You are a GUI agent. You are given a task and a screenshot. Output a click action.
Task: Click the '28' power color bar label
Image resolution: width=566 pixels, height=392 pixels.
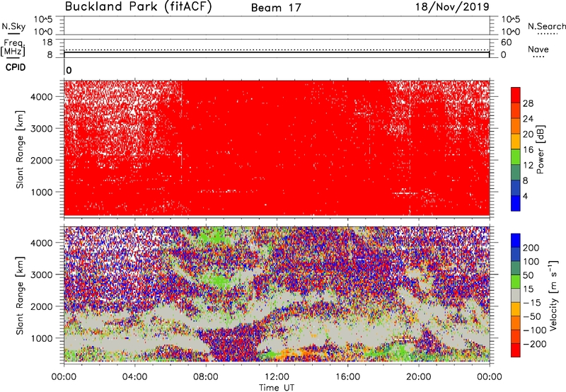click(x=528, y=103)
